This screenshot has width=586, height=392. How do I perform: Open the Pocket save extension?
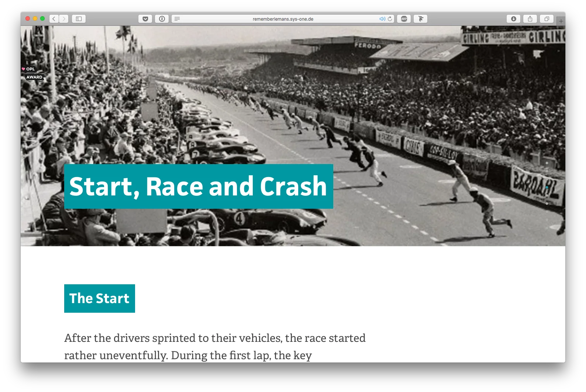(145, 19)
